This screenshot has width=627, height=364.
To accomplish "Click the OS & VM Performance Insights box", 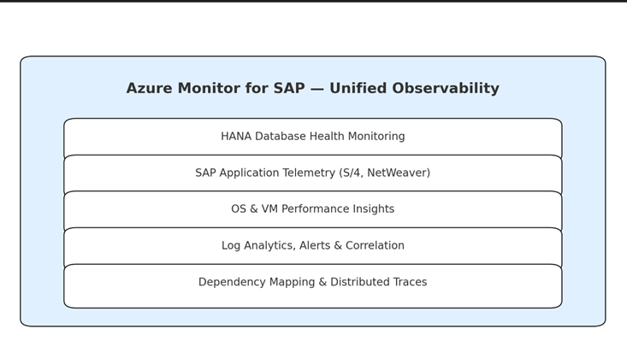I will [x=313, y=209].
